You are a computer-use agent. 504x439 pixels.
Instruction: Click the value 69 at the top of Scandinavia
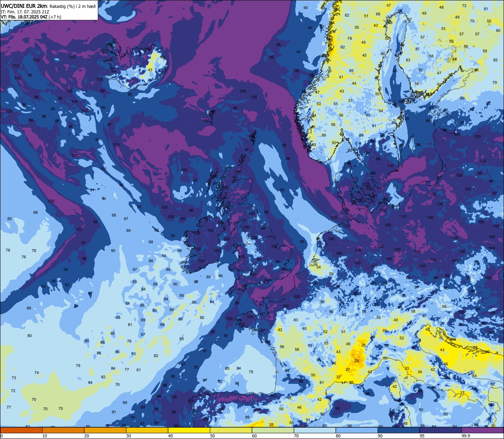[x=378, y=14]
